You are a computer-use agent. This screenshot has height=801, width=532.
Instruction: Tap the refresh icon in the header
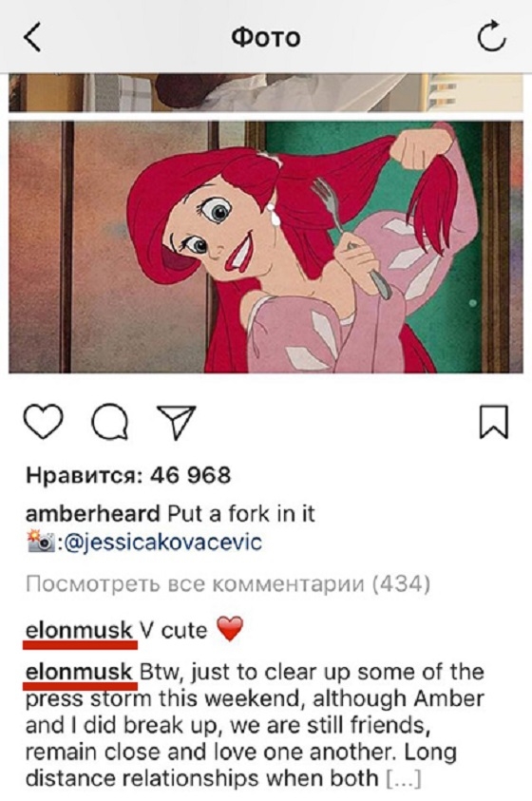491,36
